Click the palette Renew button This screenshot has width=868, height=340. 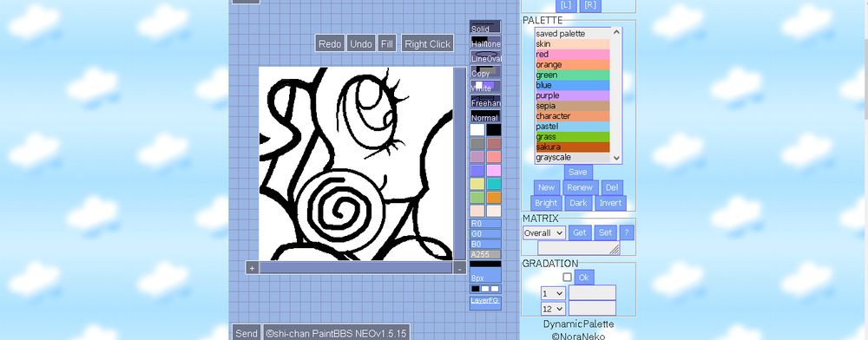(580, 187)
